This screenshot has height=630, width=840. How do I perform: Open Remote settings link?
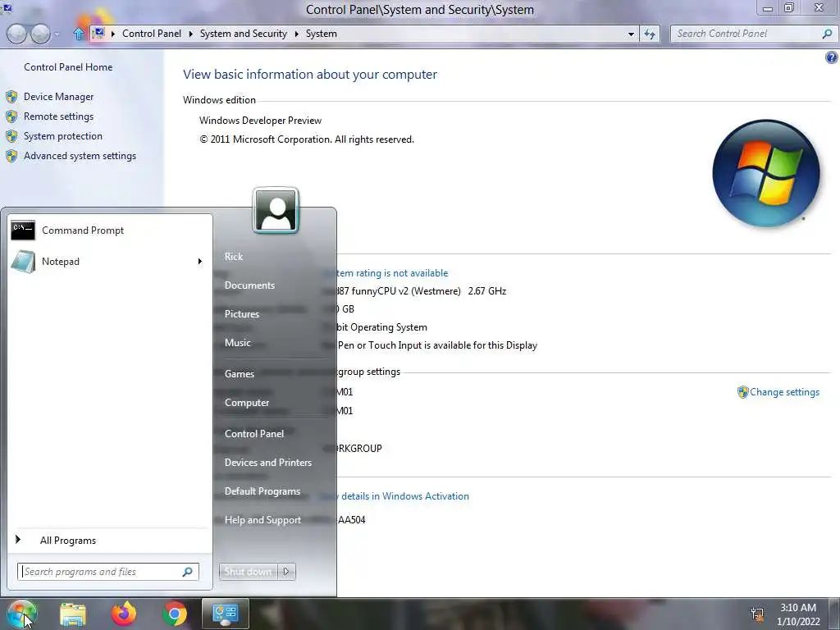click(58, 116)
